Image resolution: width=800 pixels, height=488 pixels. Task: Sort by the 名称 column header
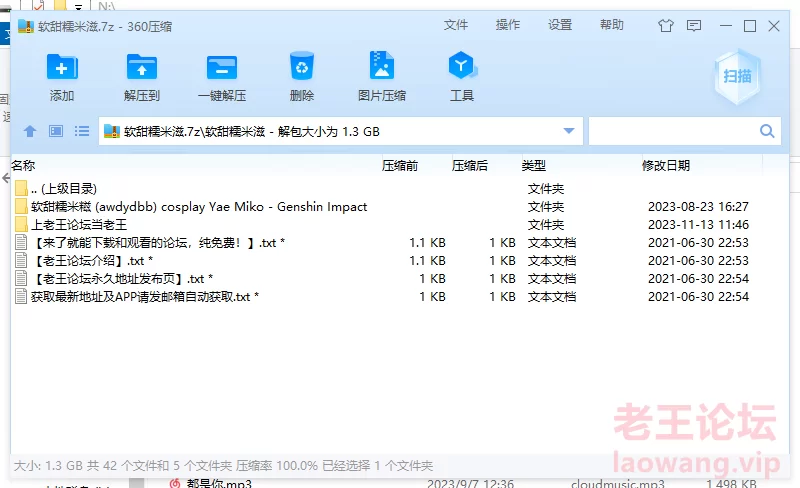click(x=23, y=165)
